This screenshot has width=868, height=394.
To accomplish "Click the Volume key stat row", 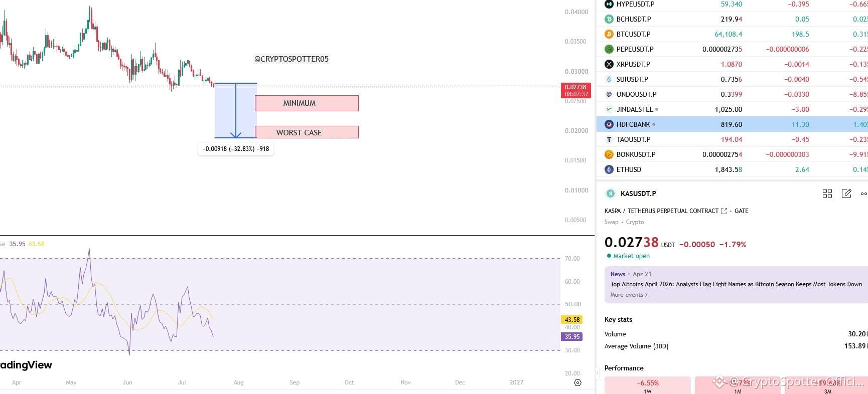I will 736,334.
